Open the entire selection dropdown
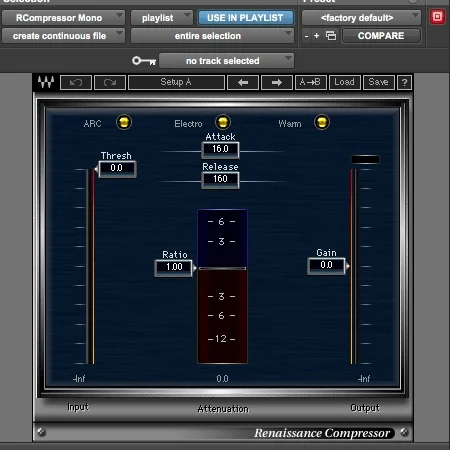Screen dimensions: 450x450 (x=212, y=36)
